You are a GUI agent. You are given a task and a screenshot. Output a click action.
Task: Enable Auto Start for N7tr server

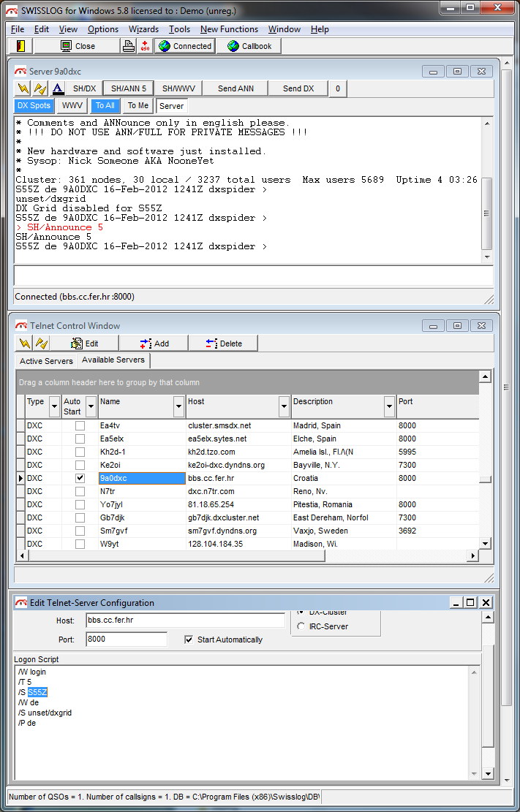click(80, 491)
